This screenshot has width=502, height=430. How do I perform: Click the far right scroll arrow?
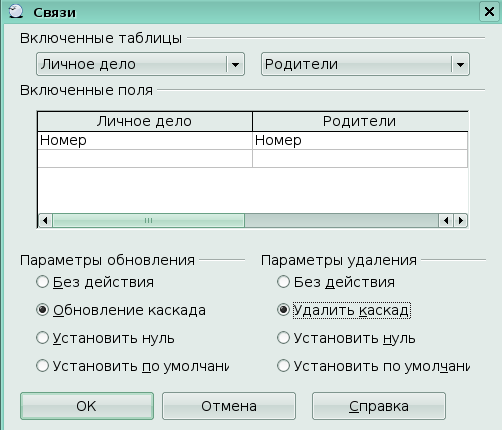coord(461,220)
